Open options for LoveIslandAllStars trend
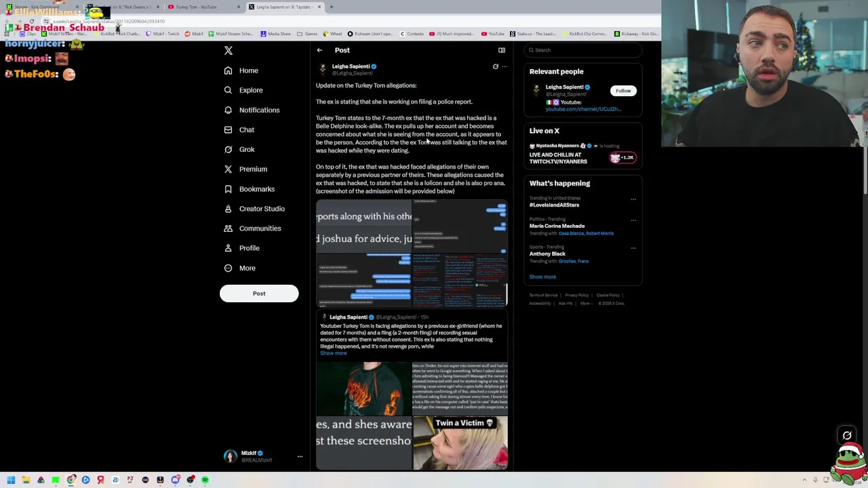The image size is (868, 488). click(633, 199)
